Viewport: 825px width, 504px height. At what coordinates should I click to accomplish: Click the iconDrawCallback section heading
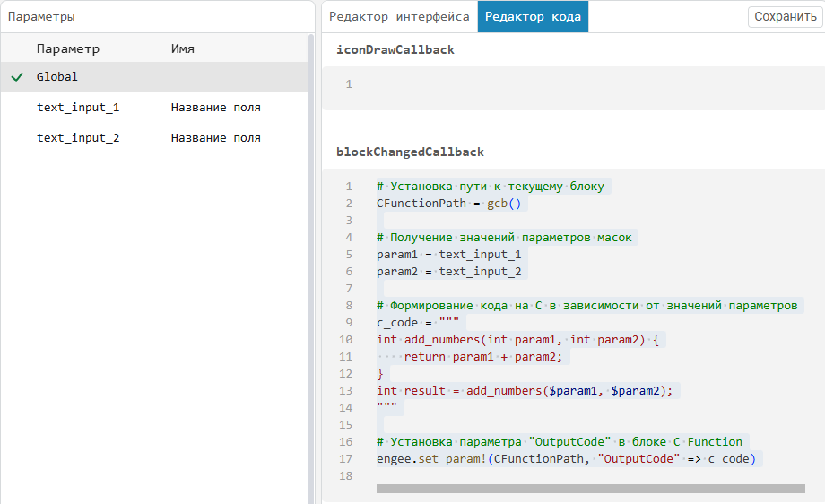(395, 50)
